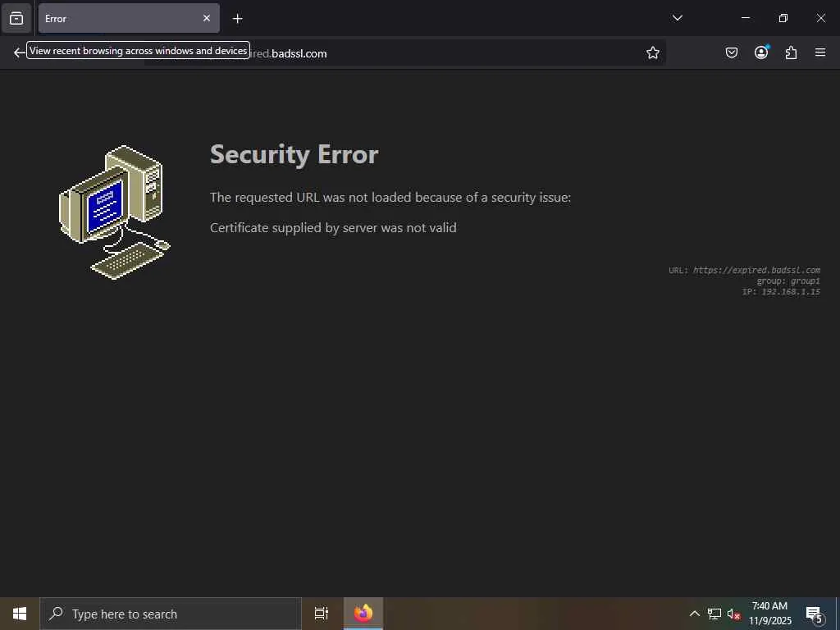This screenshot has width=840, height=630.
Task: Minimize the Firefox window
Action: point(745,18)
